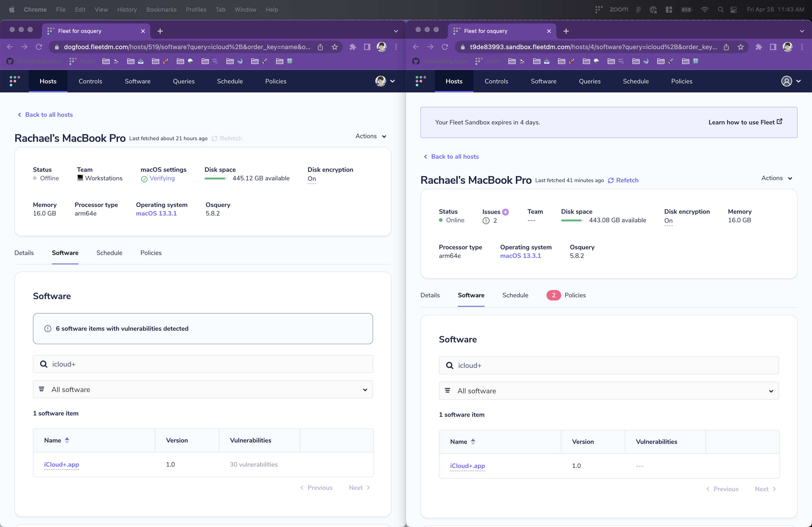Open iCloud+.app link in left table
812x527 pixels.
pyautogui.click(x=61, y=464)
